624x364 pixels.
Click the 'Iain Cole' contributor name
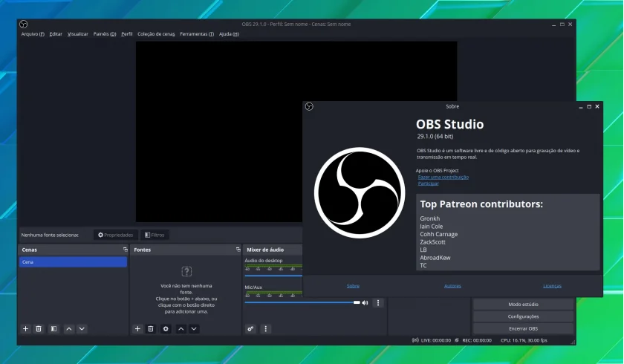[x=432, y=227]
